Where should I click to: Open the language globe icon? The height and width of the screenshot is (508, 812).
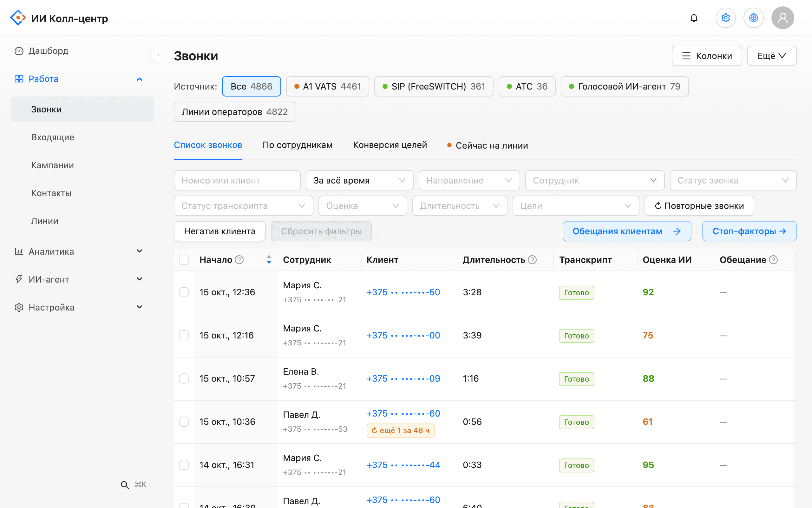point(754,18)
